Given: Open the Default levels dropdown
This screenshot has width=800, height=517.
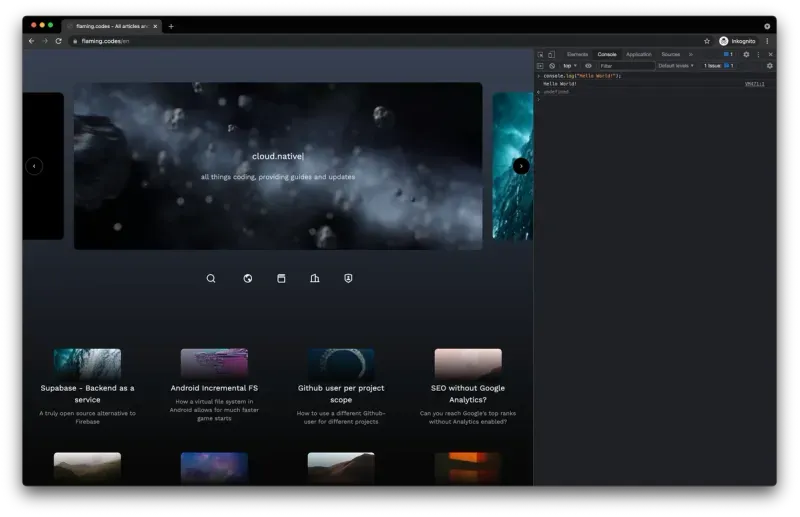Looking at the screenshot, I should (676, 66).
